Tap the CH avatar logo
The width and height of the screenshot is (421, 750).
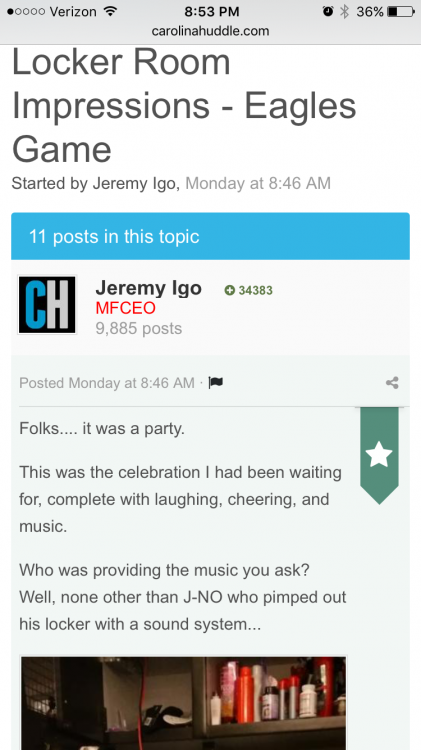click(x=47, y=305)
